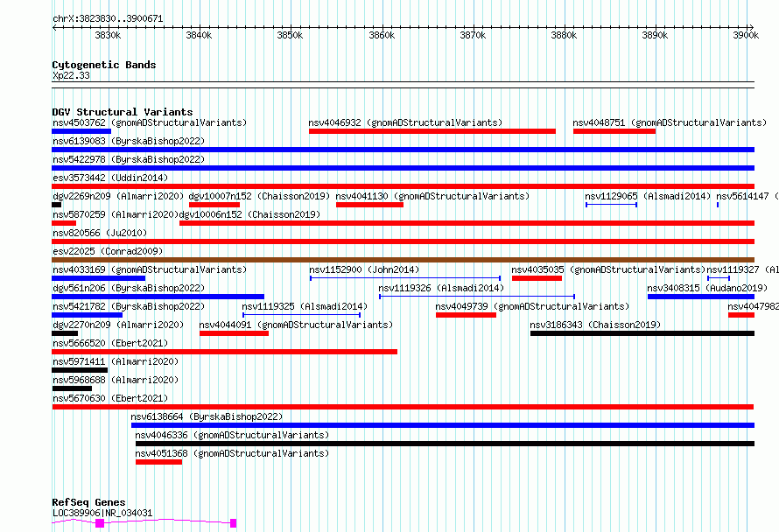Screen dimensions: 779x532
Task: Select the nsv5421782 ByrskaBishop2022 label
Action: click(129, 306)
